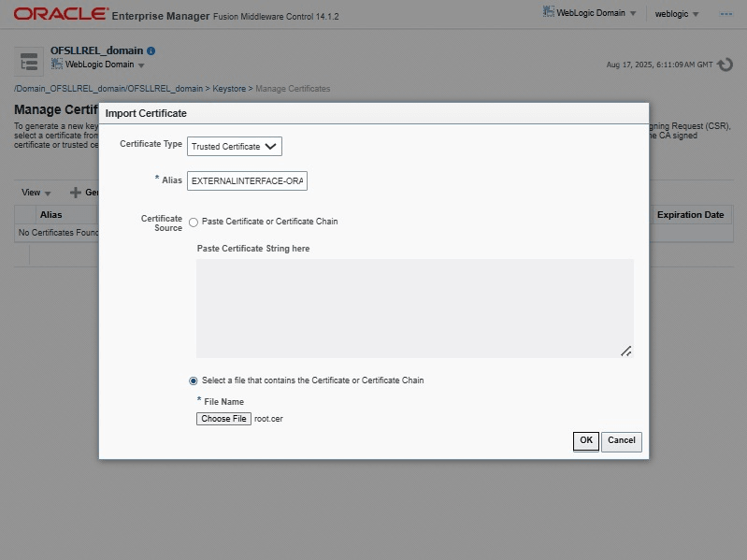The image size is (747, 560).
Task: Open the target navigation tree icon
Action: tap(29, 62)
